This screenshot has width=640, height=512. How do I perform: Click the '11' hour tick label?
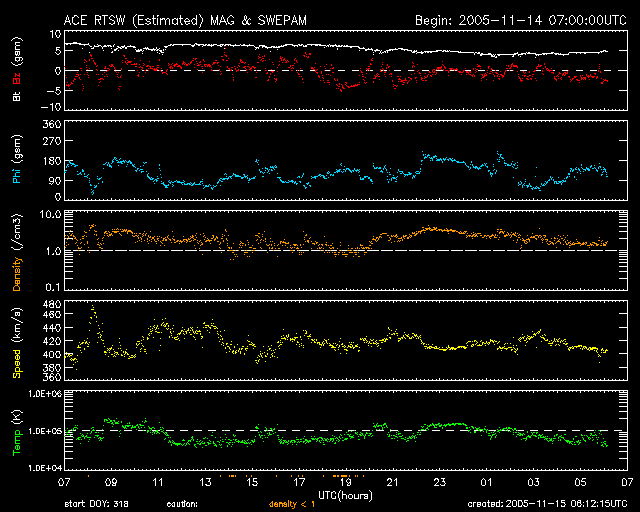[158, 483]
